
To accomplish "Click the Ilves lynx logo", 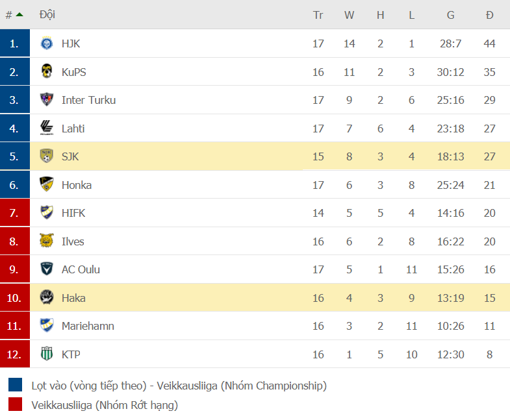I will pos(46,241).
